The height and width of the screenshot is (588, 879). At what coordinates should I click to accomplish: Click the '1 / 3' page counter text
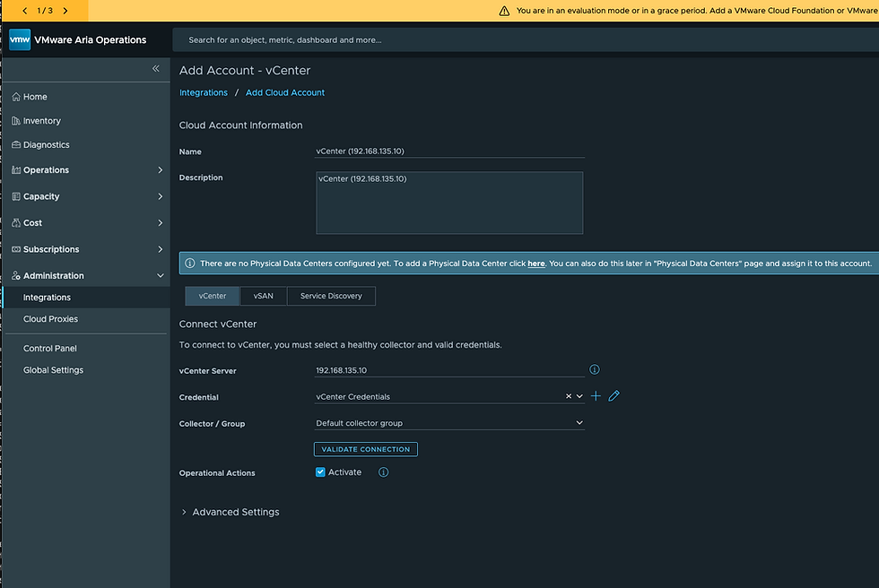(x=45, y=11)
